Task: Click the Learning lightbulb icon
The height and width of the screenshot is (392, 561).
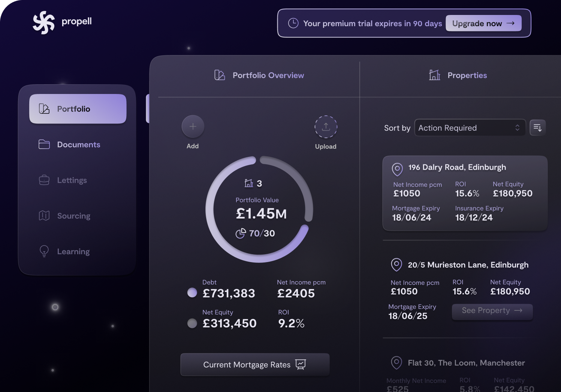Action: tap(44, 251)
